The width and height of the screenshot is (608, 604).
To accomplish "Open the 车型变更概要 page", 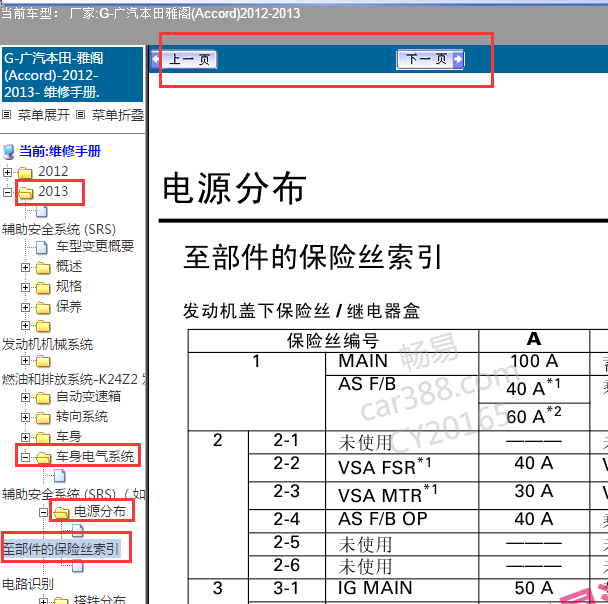I will click(95, 246).
